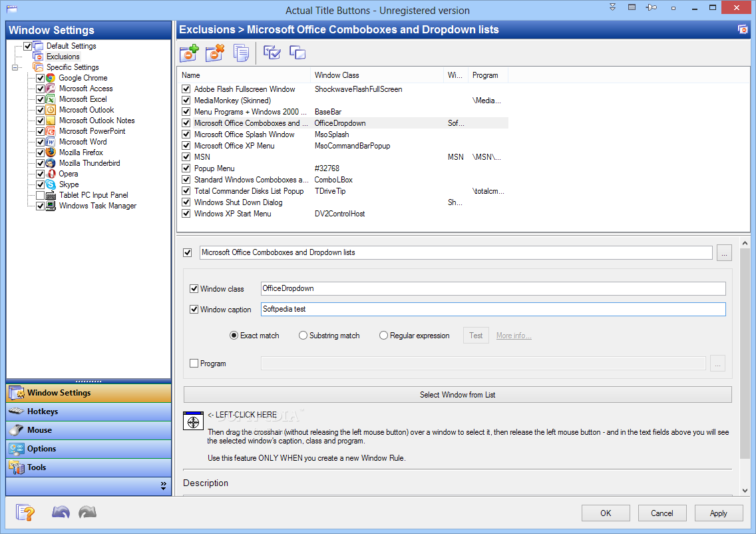Toggle the rule name enable checkbox
756x534 pixels.
click(x=188, y=252)
